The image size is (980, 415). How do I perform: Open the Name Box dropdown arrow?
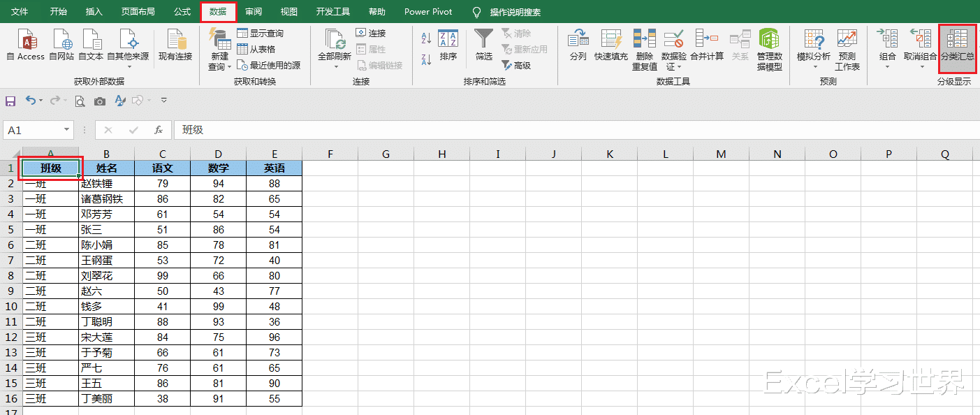[x=67, y=130]
